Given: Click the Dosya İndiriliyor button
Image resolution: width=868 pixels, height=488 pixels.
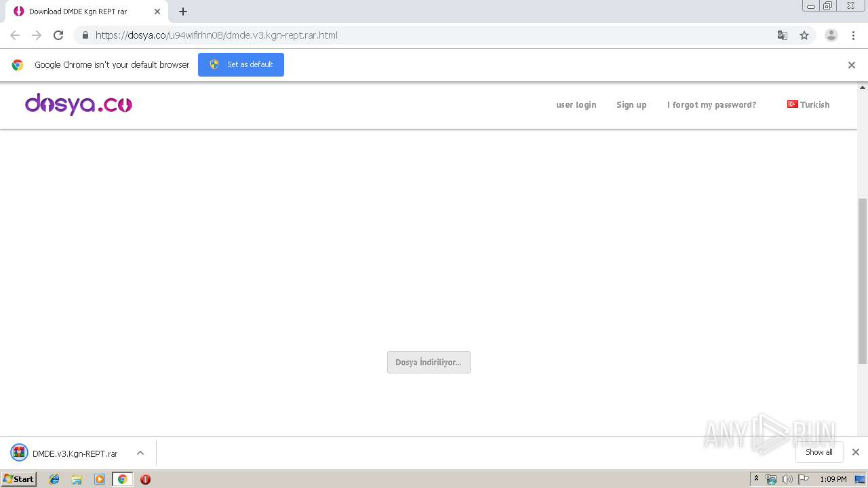Looking at the screenshot, I should (x=429, y=362).
